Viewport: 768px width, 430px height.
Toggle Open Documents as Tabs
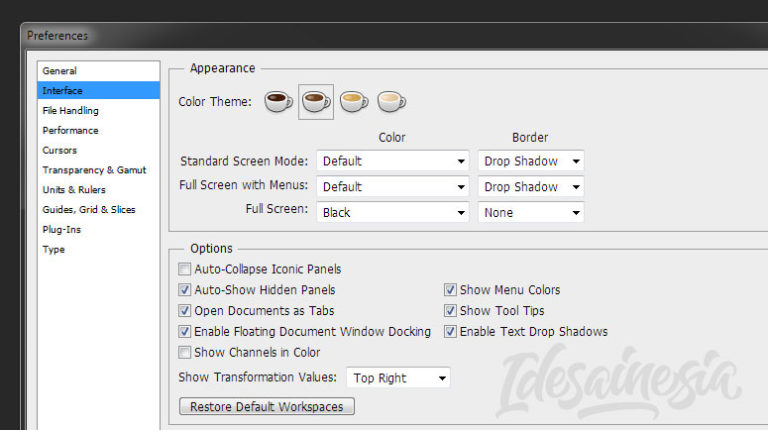[185, 311]
